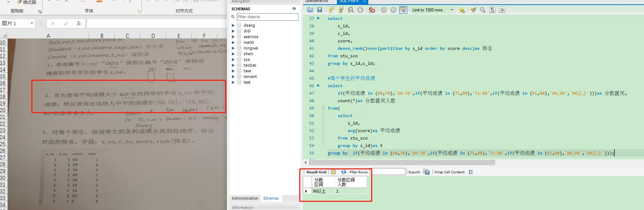Click the 分数区间人数 column header
Screen dimensions: 644x210
pyautogui.click(x=350, y=182)
